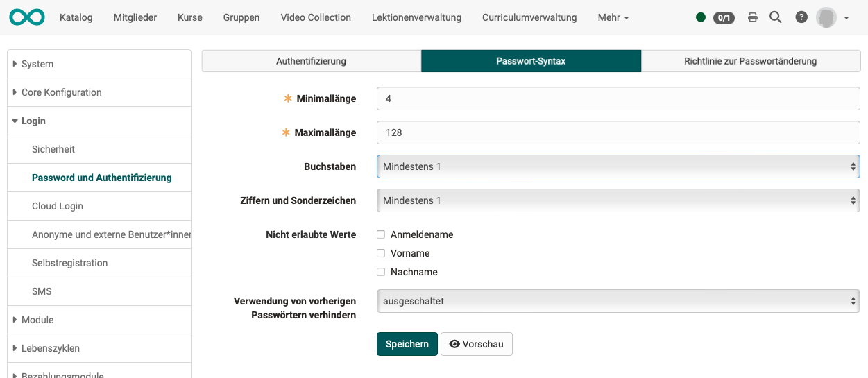Open Kurse menu item

[x=190, y=17]
